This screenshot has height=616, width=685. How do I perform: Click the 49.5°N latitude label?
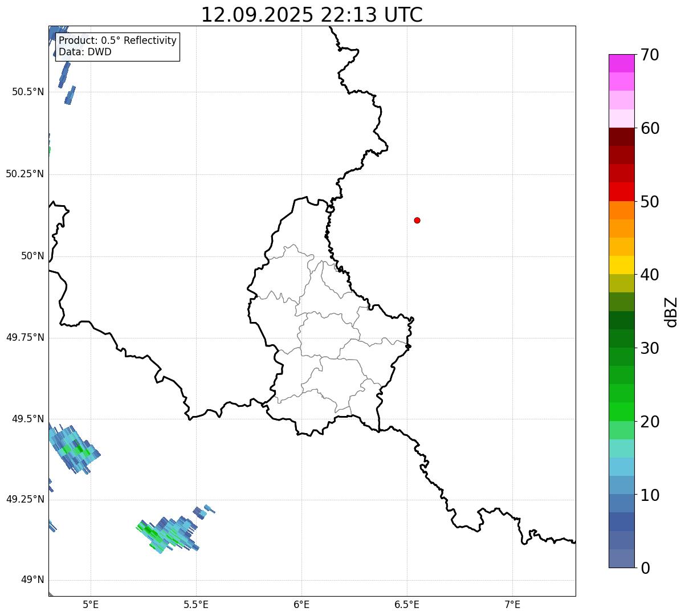(27, 419)
